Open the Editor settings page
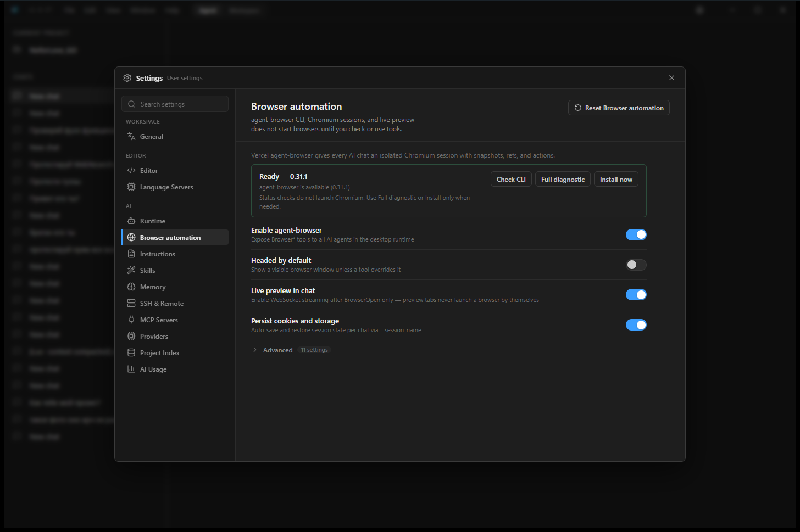Image resolution: width=800 pixels, height=532 pixels. [175, 171]
